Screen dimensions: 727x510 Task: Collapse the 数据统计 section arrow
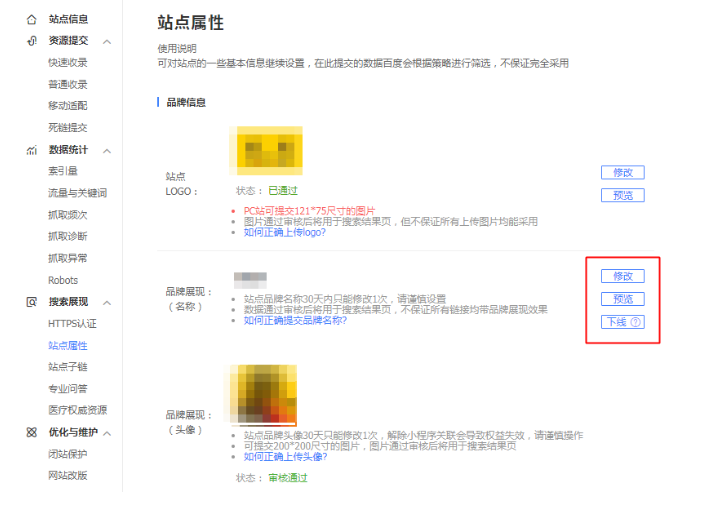pos(107,150)
